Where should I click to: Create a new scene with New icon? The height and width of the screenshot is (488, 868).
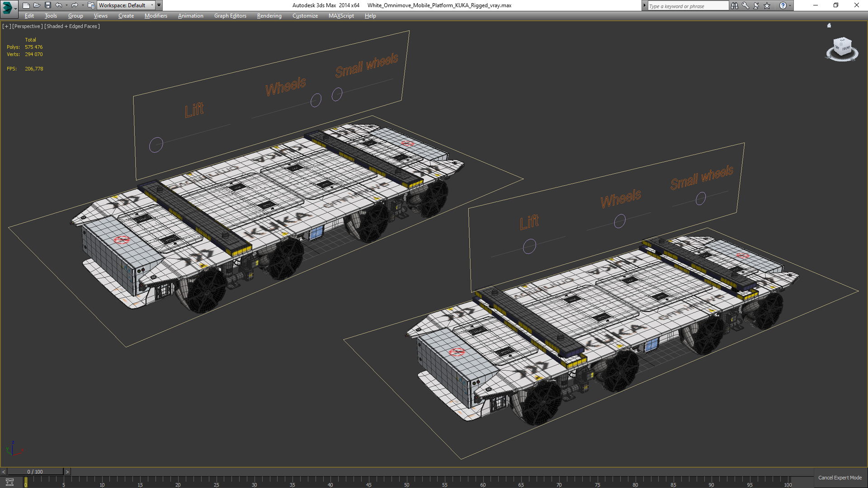26,5
